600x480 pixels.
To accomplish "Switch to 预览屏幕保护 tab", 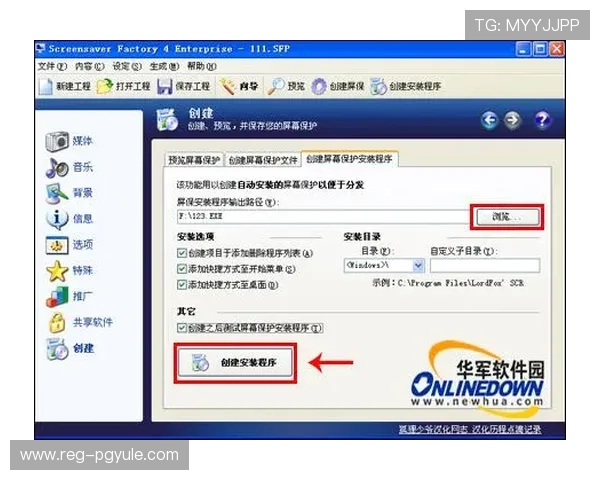I will tap(194, 160).
